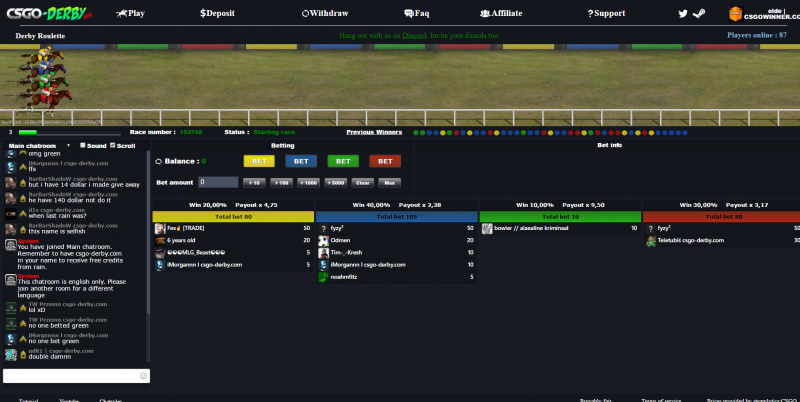Open the Twitter icon in header
The image size is (800, 402).
tap(683, 14)
